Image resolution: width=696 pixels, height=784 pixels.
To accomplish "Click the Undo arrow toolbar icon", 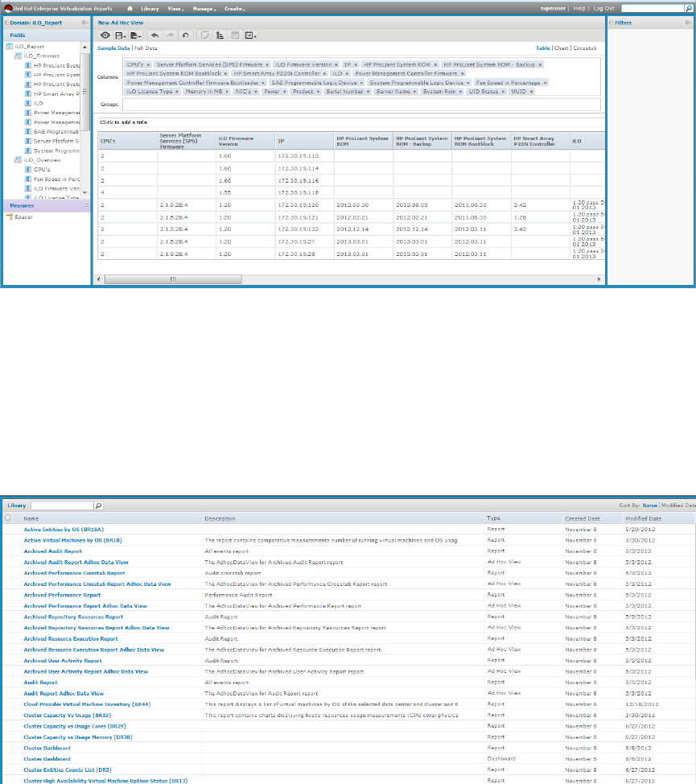I will coord(154,35).
